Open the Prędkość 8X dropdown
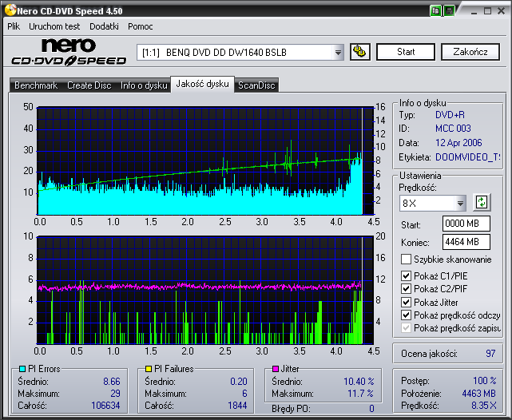 tap(460, 204)
